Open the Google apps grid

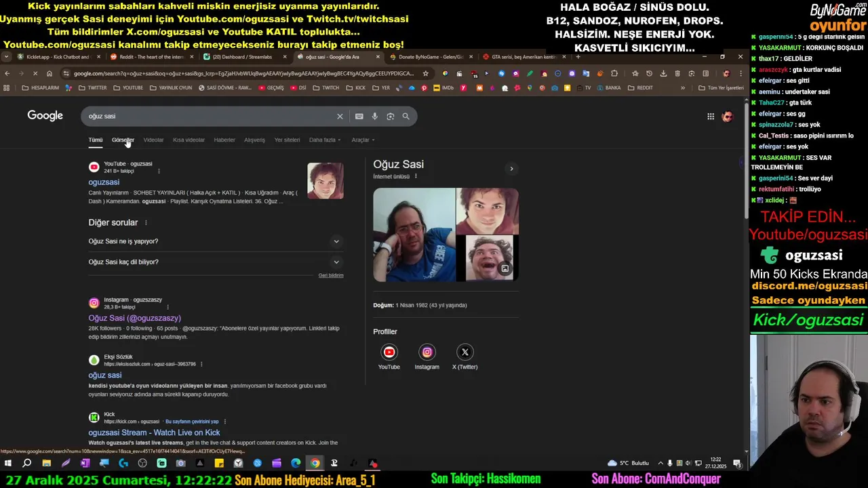coord(711,117)
